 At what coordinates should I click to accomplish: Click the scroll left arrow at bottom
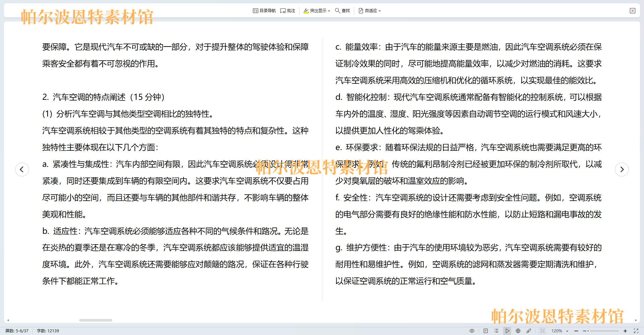click(8, 320)
